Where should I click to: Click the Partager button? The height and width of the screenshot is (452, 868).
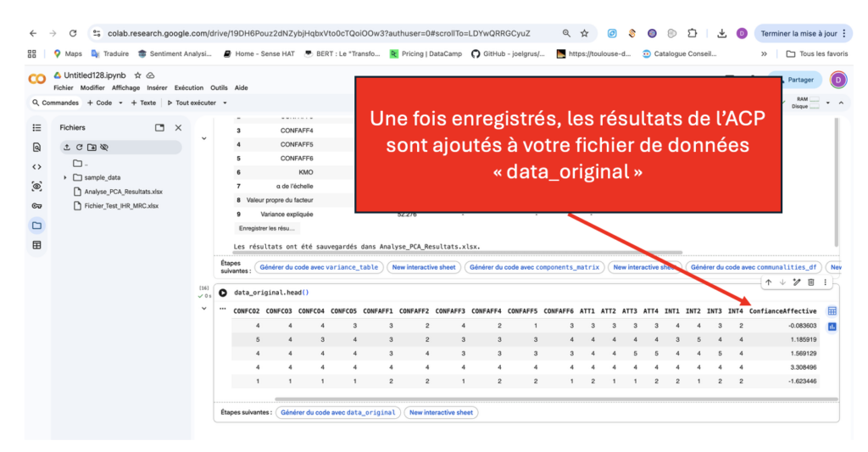coord(795,80)
